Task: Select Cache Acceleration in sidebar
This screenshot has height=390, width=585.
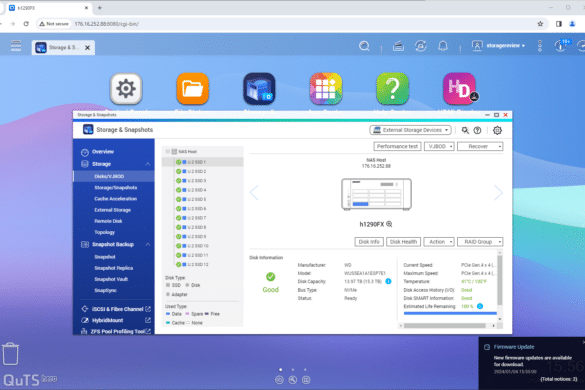Action: [x=115, y=199]
